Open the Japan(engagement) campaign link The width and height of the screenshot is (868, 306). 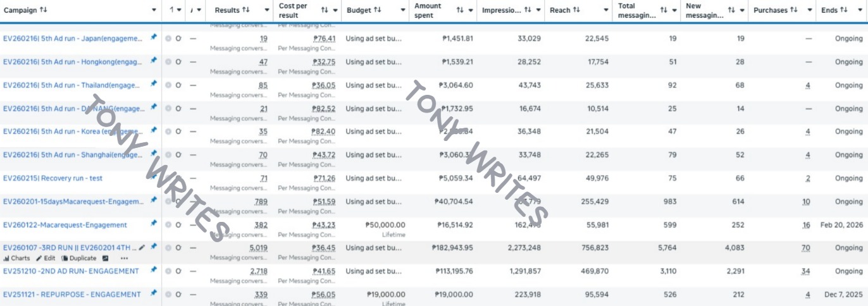(x=73, y=39)
